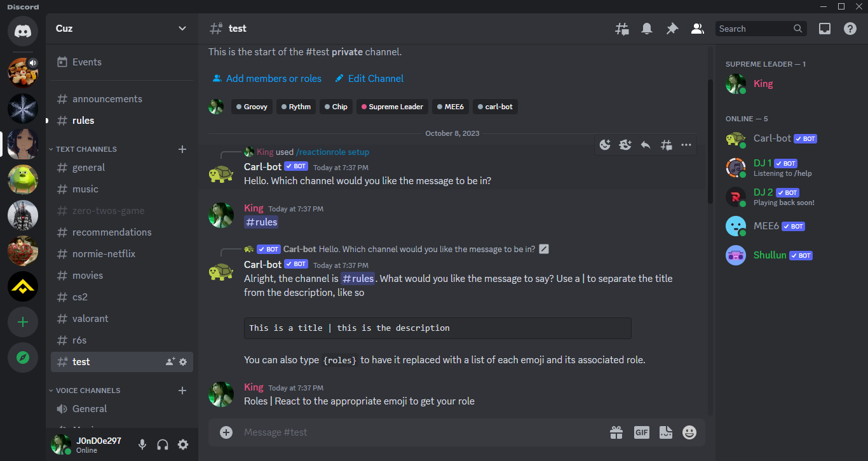Open the gift Nitro icon
868x461 pixels.
(616, 432)
